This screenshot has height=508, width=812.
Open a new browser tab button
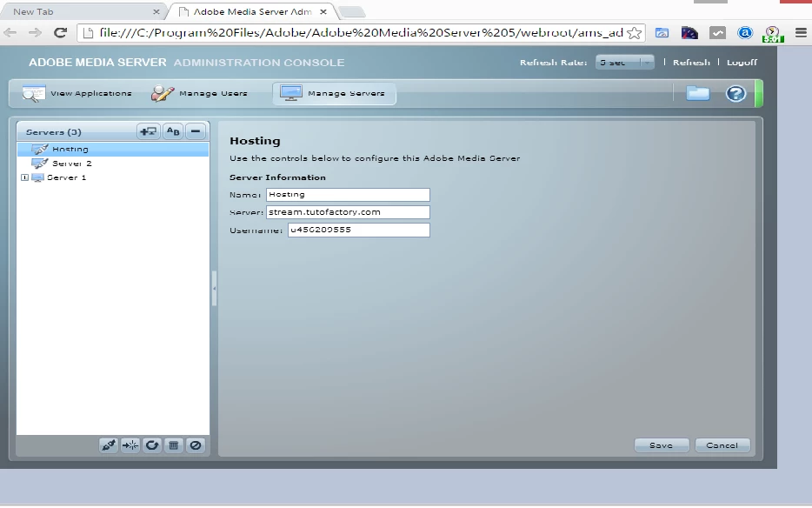tap(352, 12)
